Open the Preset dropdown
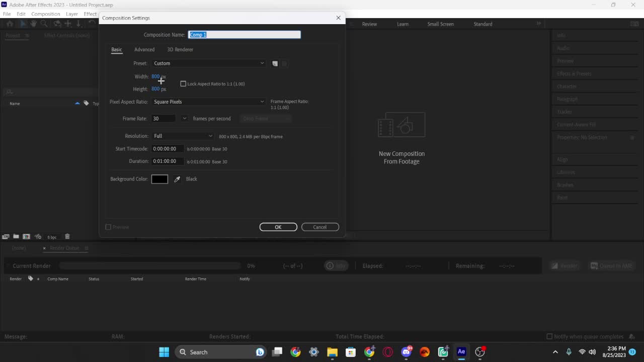The width and height of the screenshot is (644, 362). click(208, 63)
